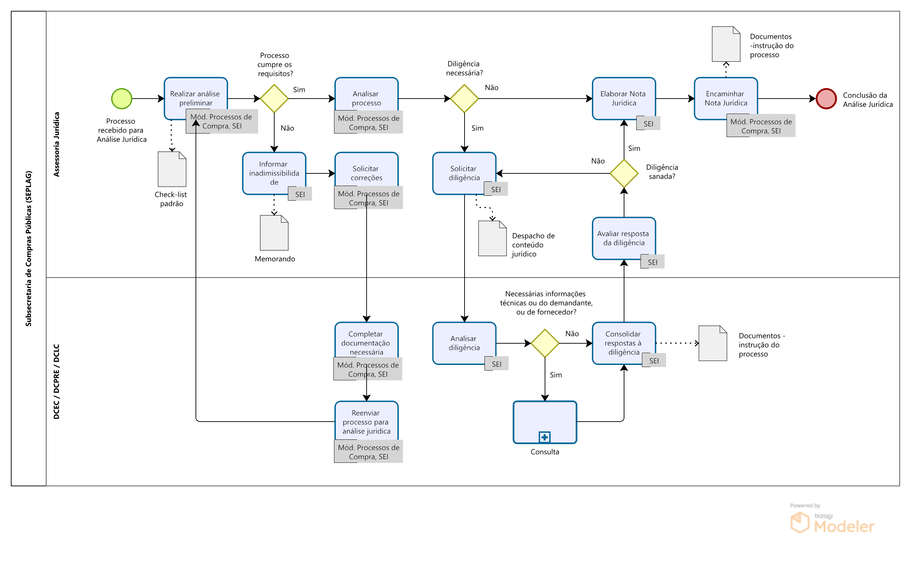Select the Elaborar Nota Jurídica task
This screenshot has width=913, height=588.
(623, 98)
